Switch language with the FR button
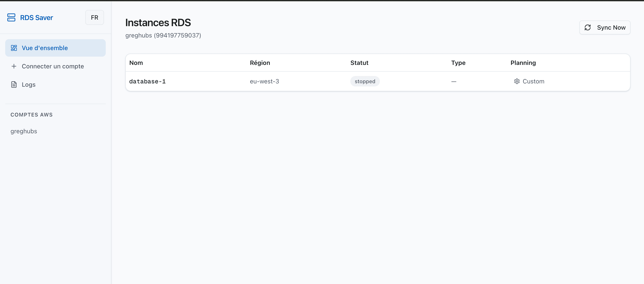Screen dimensions: 644x284 point(94,17)
